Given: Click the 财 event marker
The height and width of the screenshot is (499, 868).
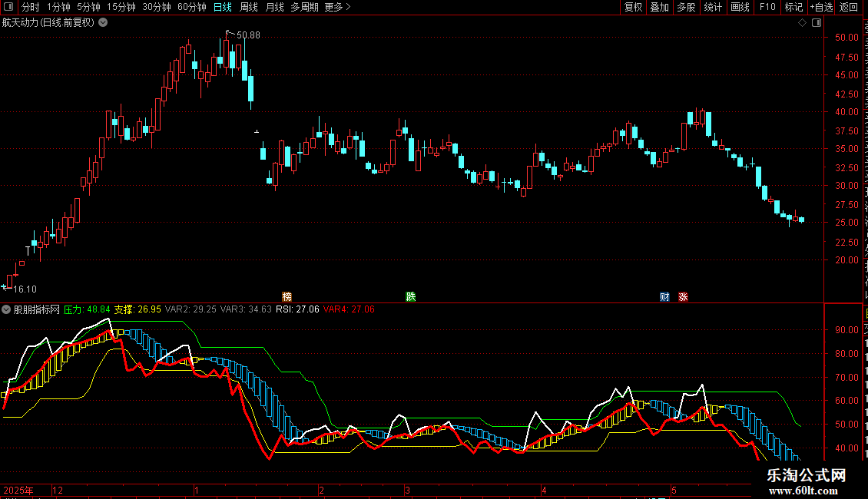Looking at the screenshot, I should [x=665, y=296].
